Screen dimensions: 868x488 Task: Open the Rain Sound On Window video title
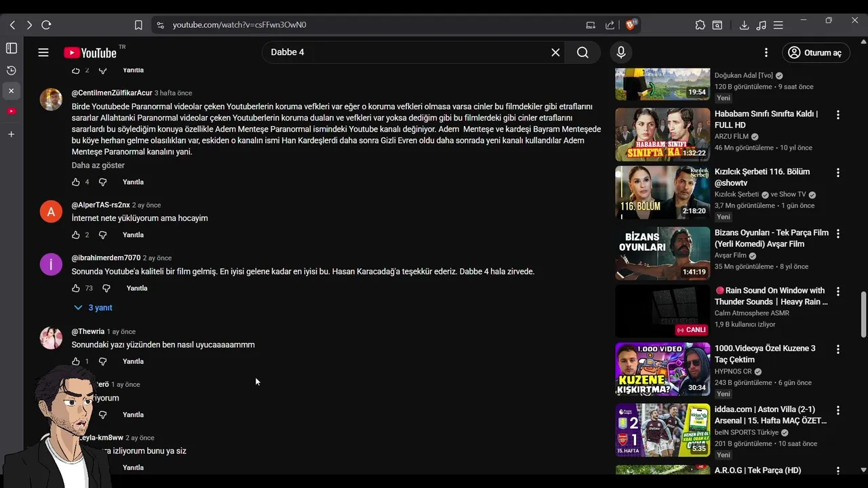point(771,296)
